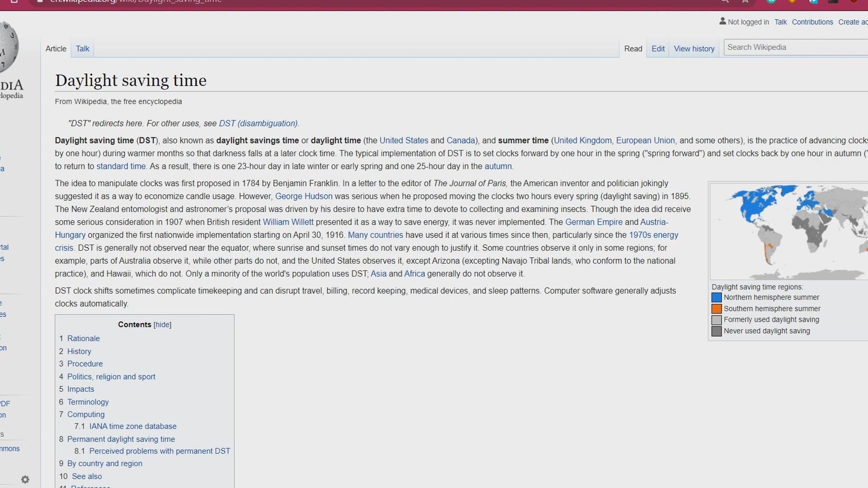Open the Contributions link
868x488 pixels.
812,22
